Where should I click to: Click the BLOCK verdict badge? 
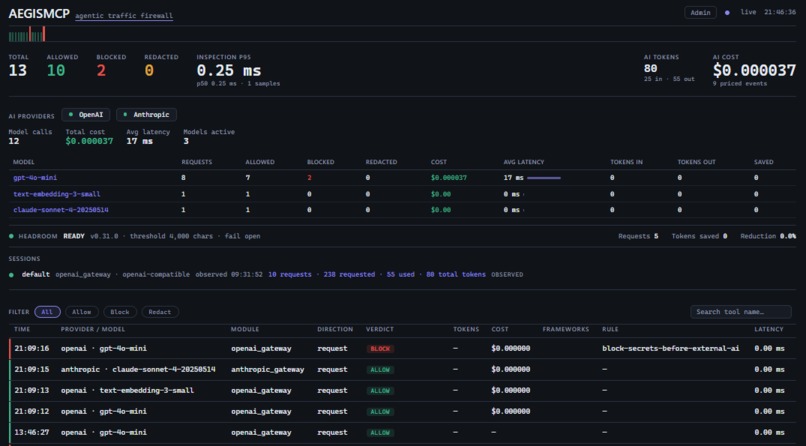380,348
